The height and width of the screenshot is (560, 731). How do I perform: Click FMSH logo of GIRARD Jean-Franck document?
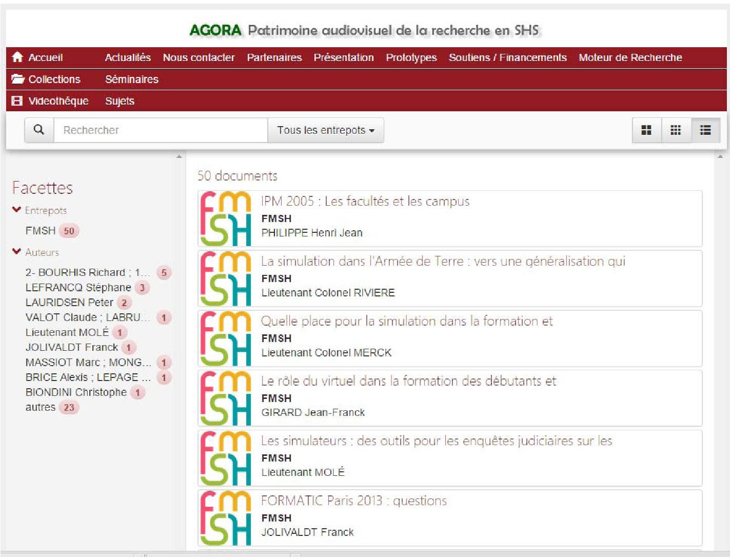[x=226, y=399]
